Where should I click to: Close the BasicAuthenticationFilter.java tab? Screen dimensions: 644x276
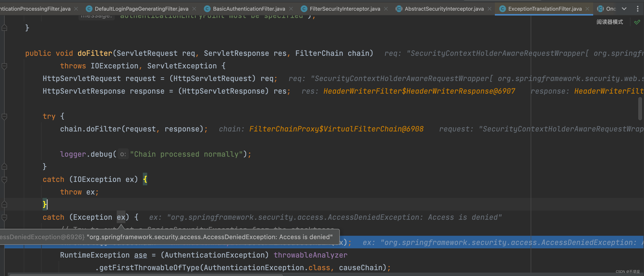[x=291, y=9]
